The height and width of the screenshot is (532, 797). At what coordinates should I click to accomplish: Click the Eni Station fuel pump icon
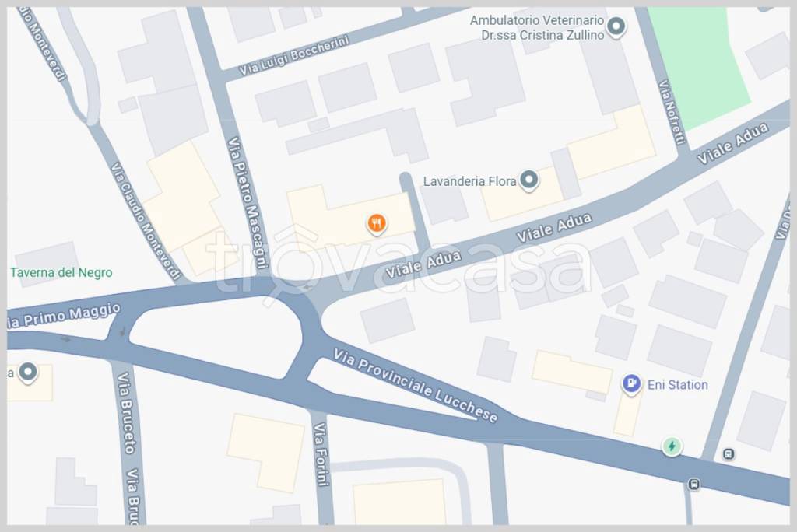click(x=631, y=384)
